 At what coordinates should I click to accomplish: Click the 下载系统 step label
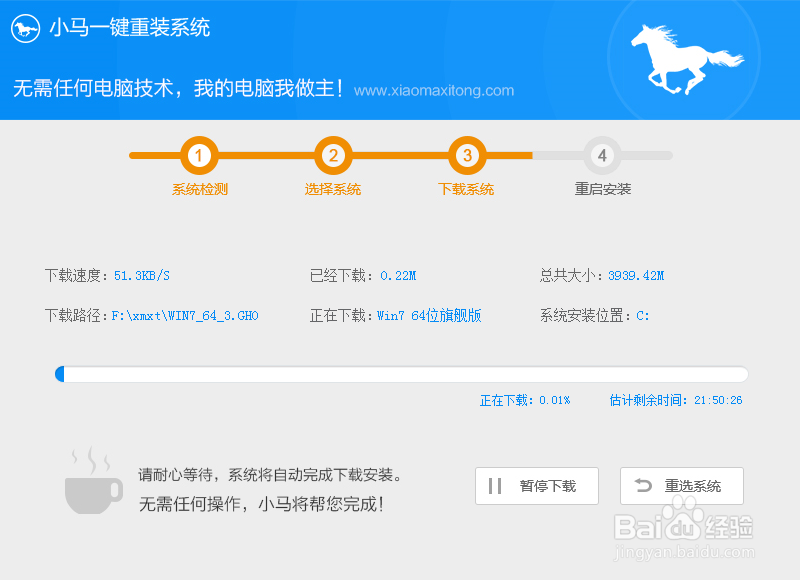(x=466, y=189)
